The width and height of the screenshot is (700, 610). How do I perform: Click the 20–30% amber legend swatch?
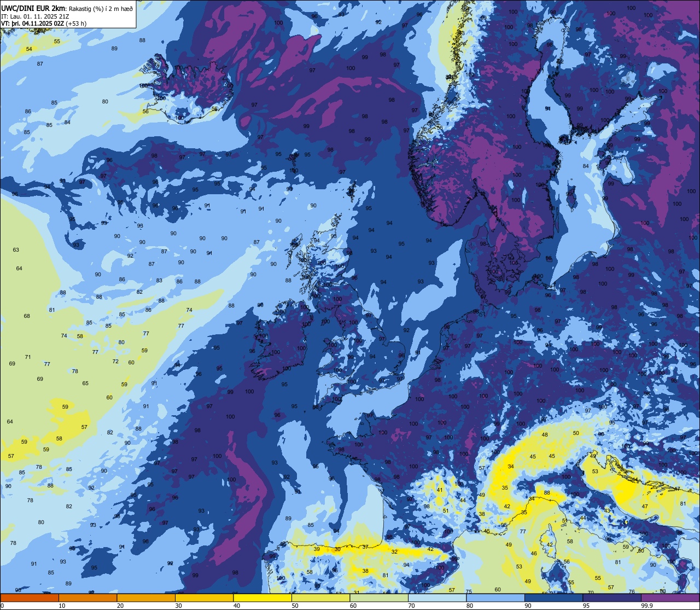145,597
